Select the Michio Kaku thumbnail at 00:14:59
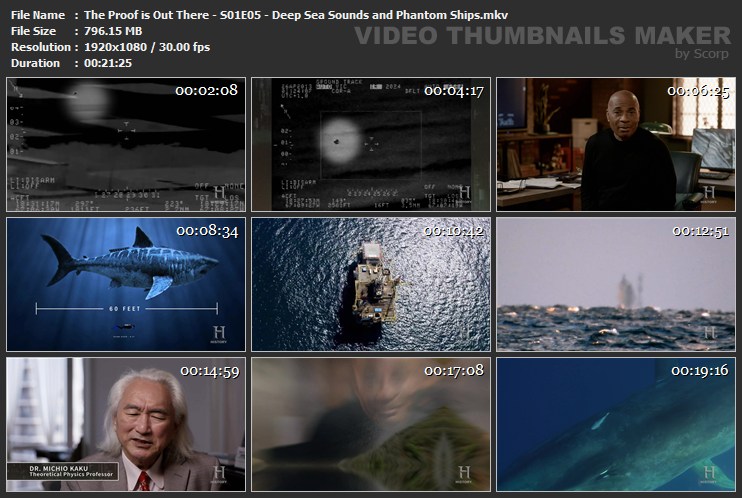Viewport: 742px width, 498px height. click(126, 425)
